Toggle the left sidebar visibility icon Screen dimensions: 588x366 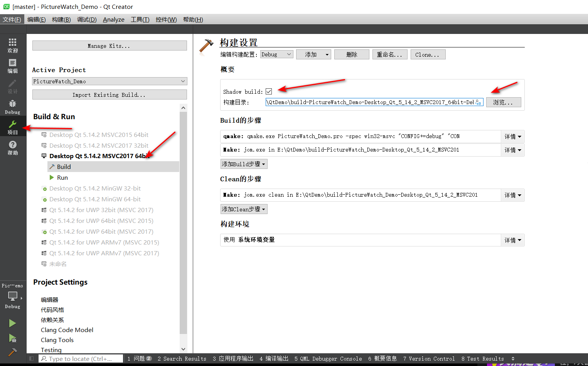(x=32, y=359)
